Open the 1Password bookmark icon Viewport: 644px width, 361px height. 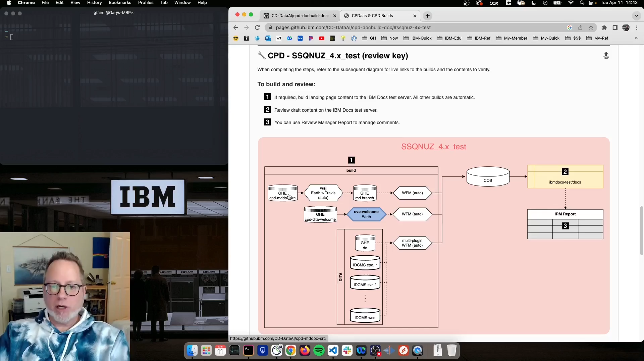tap(354, 38)
